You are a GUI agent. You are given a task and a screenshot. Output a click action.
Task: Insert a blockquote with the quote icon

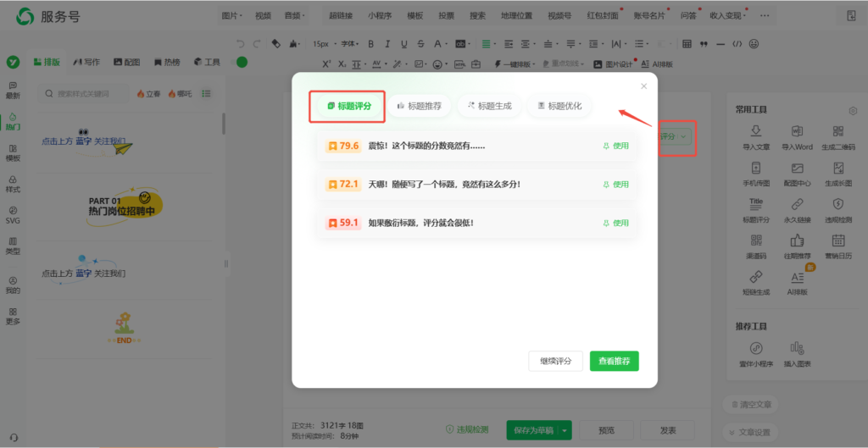click(704, 44)
